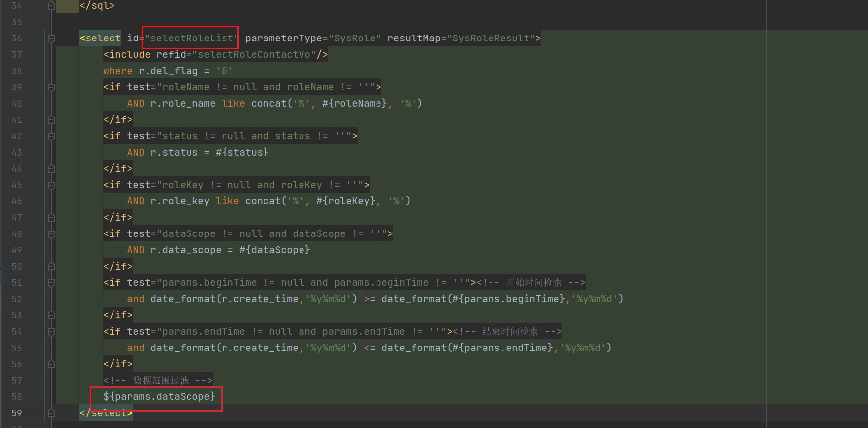
Task: Collapse the roleKey if block at line 45
Action: coord(51,185)
